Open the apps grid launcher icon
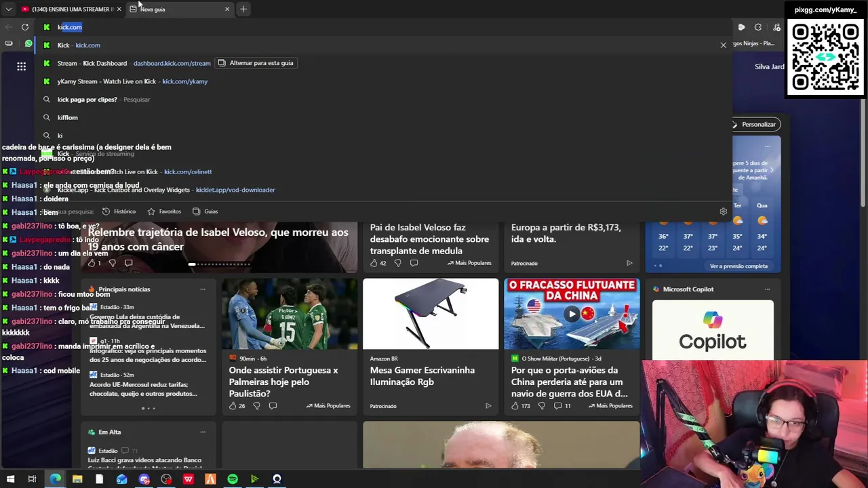Viewport: 868px width, 488px height. [x=22, y=66]
